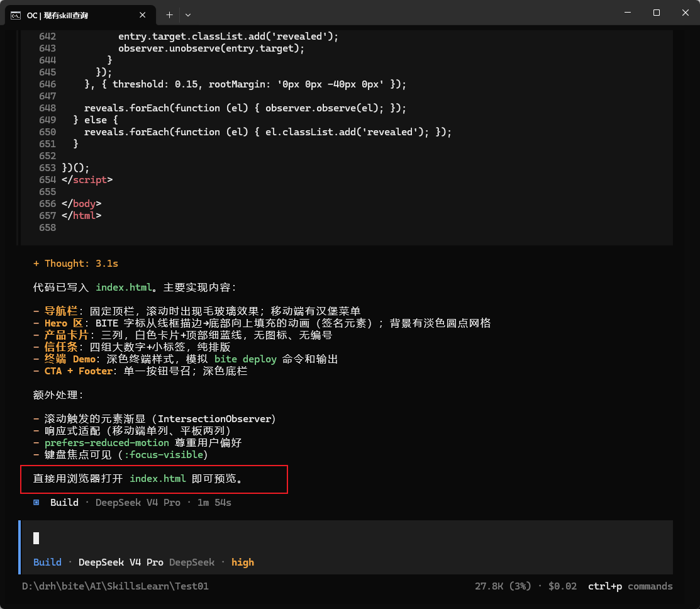This screenshot has height=609, width=700.
Task: Click the 'IntersectionObserver' text
Action: 214,419
